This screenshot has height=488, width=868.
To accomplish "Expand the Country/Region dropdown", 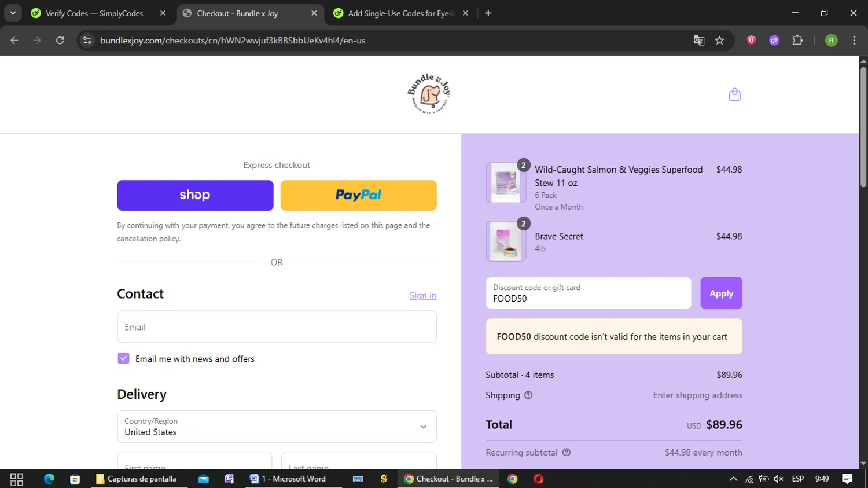I will tap(277, 427).
